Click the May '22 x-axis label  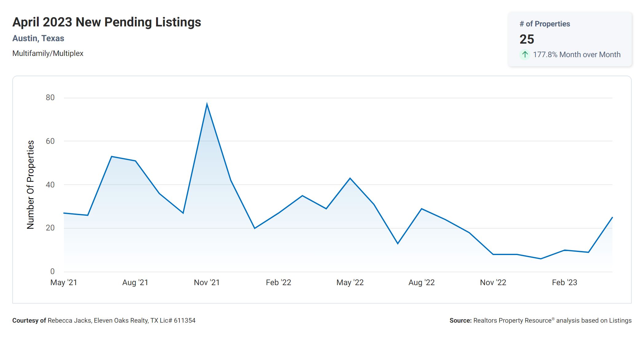pos(350,282)
